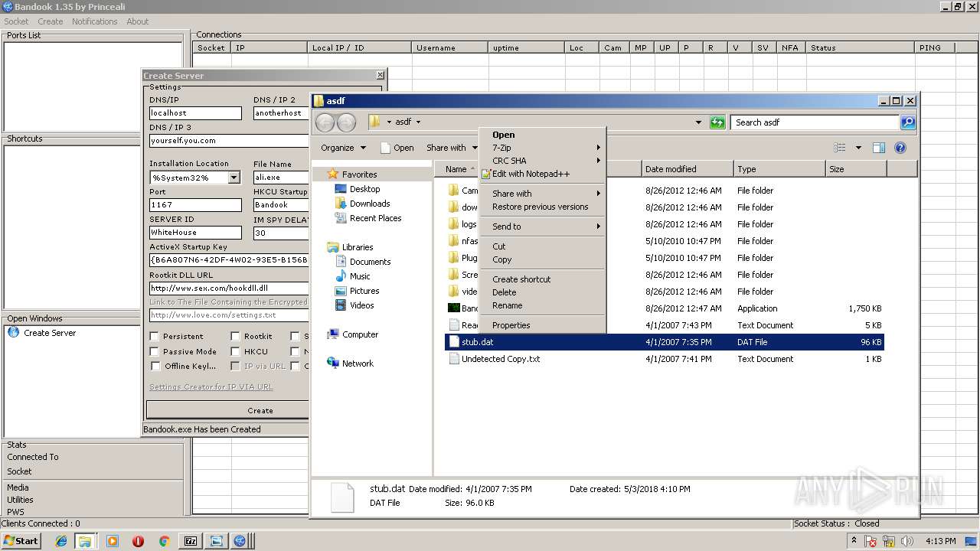Open the Organize dropdown menu

click(343, 148)
